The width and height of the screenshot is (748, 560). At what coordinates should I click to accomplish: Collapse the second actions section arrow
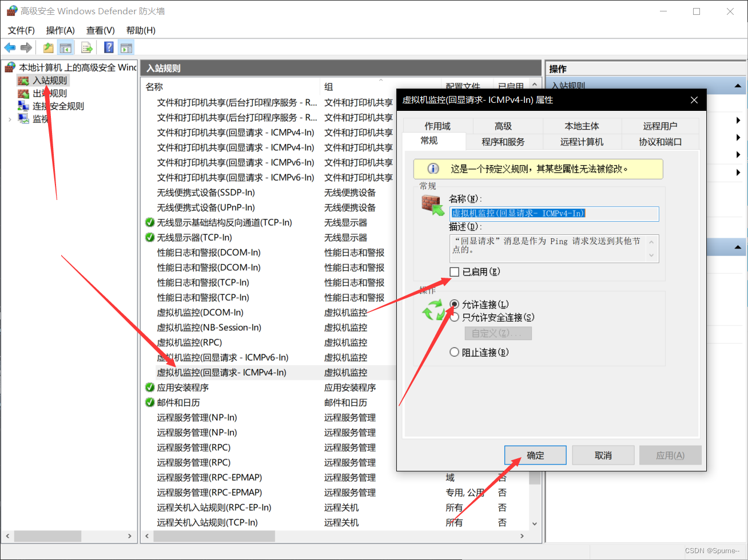click(738, 247)
